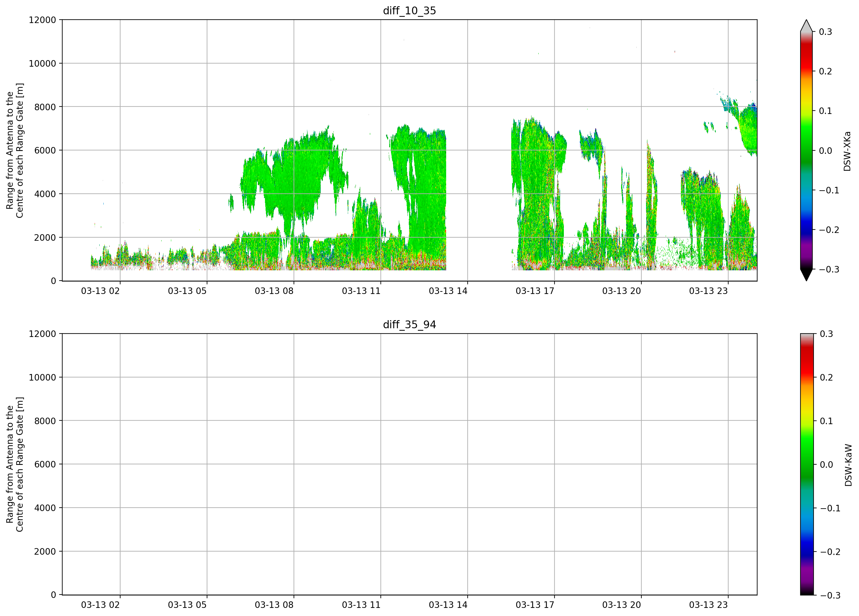Click '03-13 14' tick under diff_35_94 plot
Image resolution: width=859 pixels, height=616 pixels.
(x=448, y=605)
